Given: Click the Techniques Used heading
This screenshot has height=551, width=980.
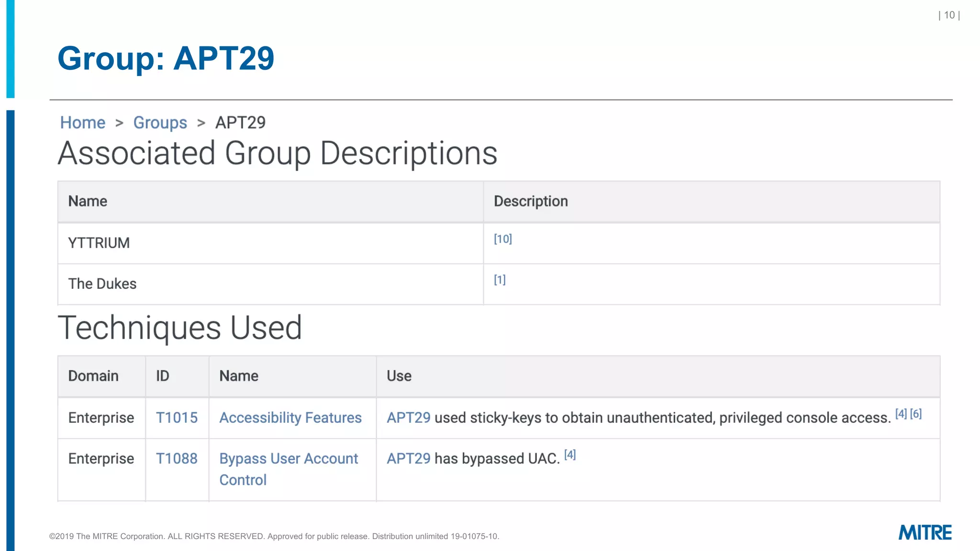Looking at the screenshot, I should click(x=180, y=328).
